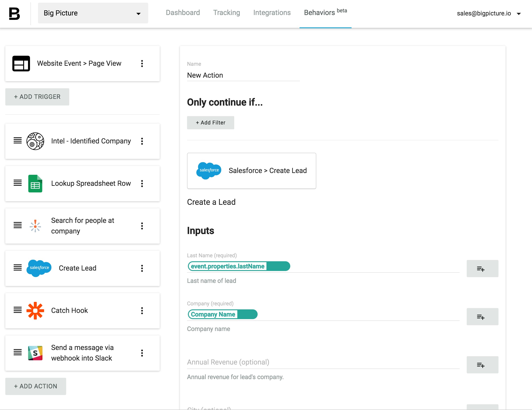The image size is (532, 410).
Task: Click the Big Picture B logo
Action: [14, 14]
